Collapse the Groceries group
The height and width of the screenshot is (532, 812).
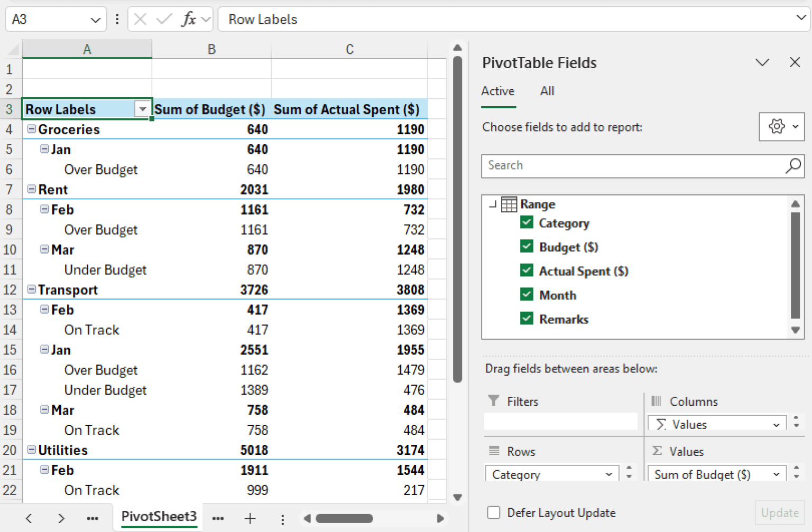31,129
